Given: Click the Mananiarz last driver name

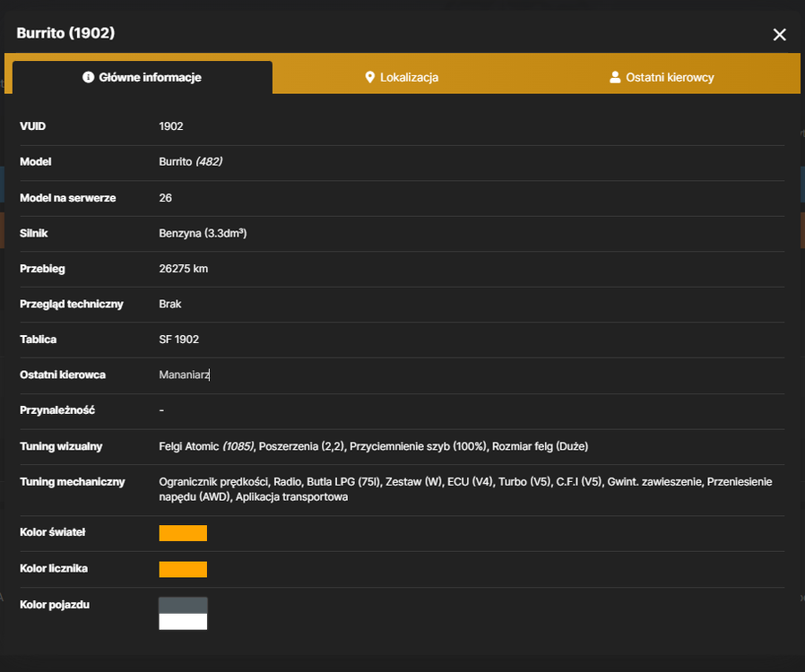Looking at the screenshot, I should point(185,375).
